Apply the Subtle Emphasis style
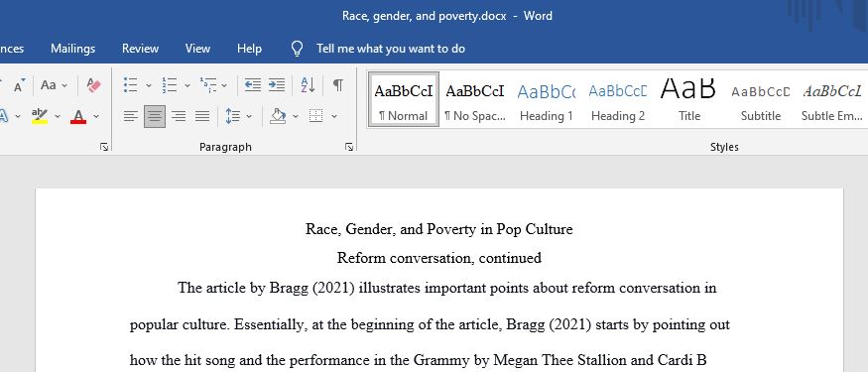Viewport: 868px width, 372px height. [832, 99]
